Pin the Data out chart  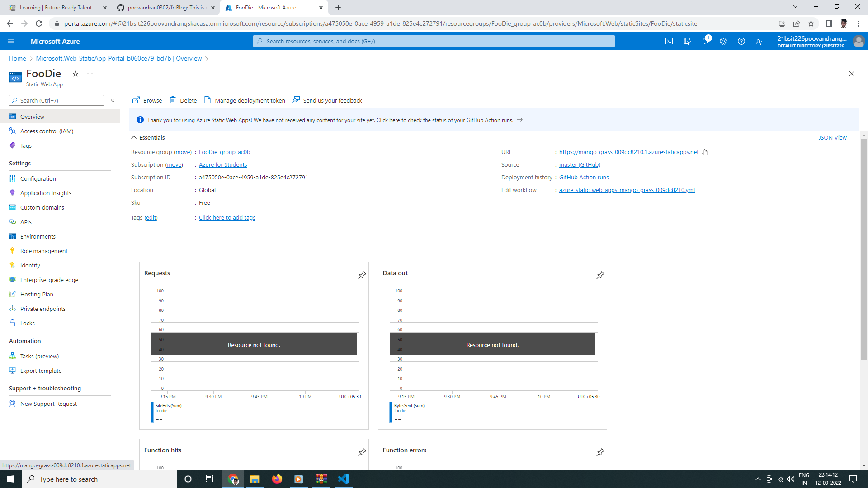(600, 275)
